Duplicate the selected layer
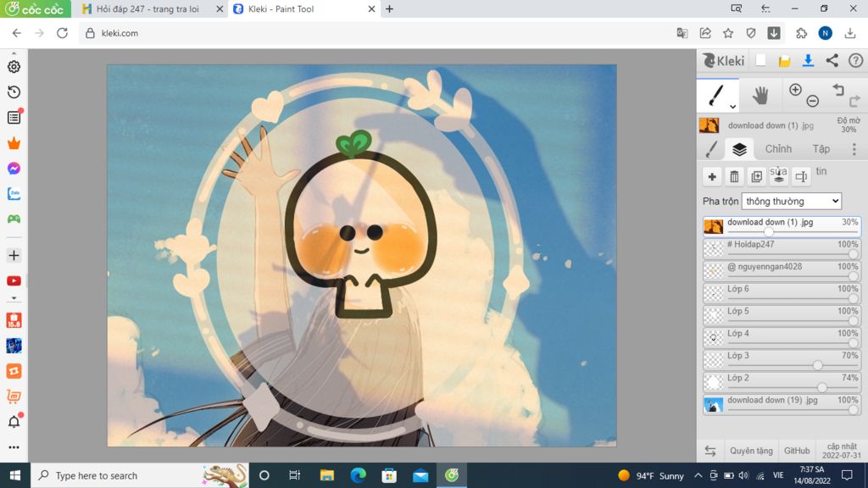This screenshot has height=488, width=868. 756,176
